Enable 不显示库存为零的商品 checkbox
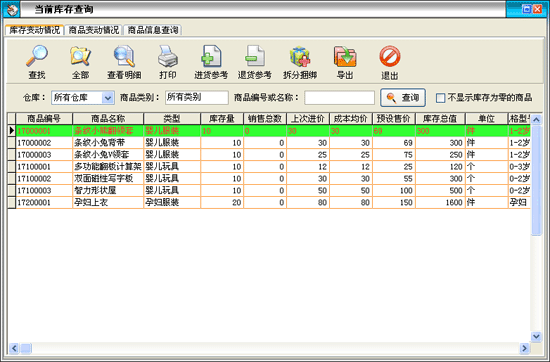The height and width of the screenshot is (362, 550). point(440,98)
